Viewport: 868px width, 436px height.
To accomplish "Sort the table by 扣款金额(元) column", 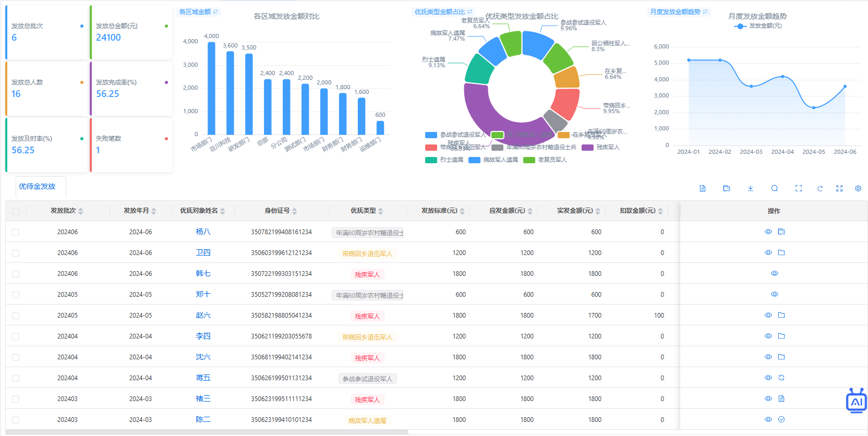I will [660, 211].
